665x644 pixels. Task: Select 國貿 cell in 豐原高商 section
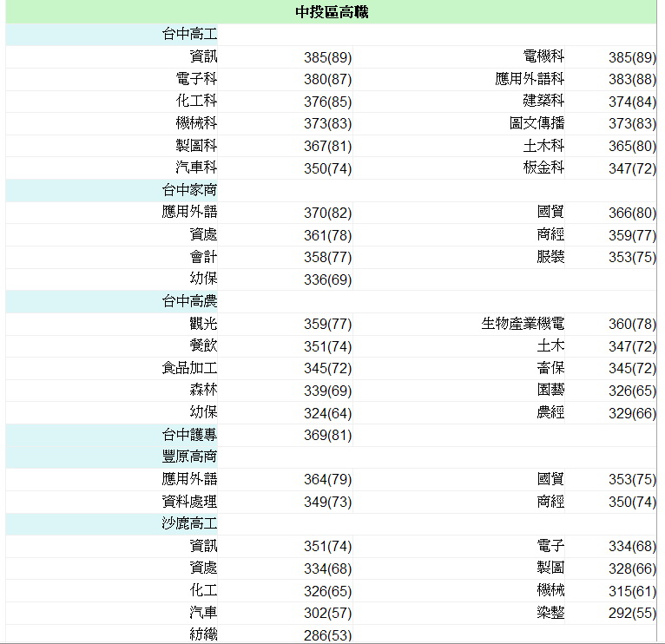click(x=550, y=478)
